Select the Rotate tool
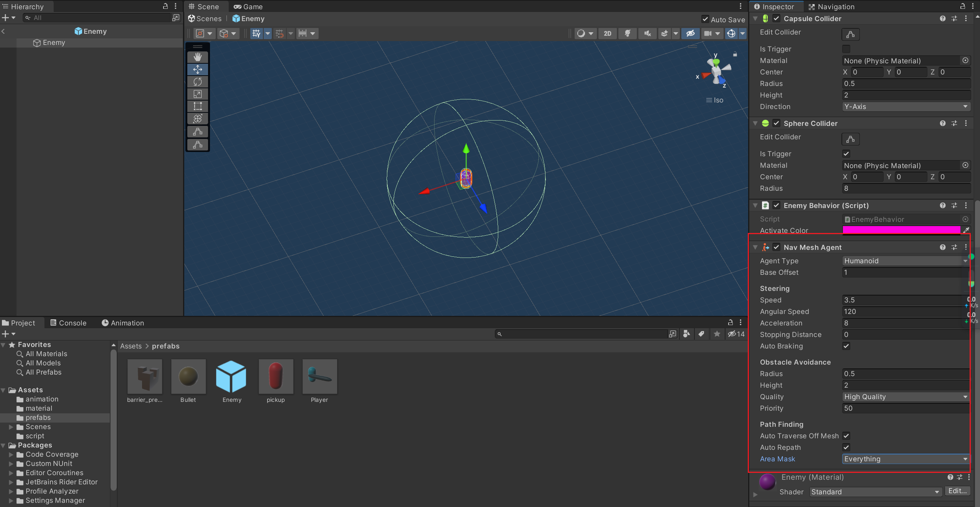 pos(198,82)
